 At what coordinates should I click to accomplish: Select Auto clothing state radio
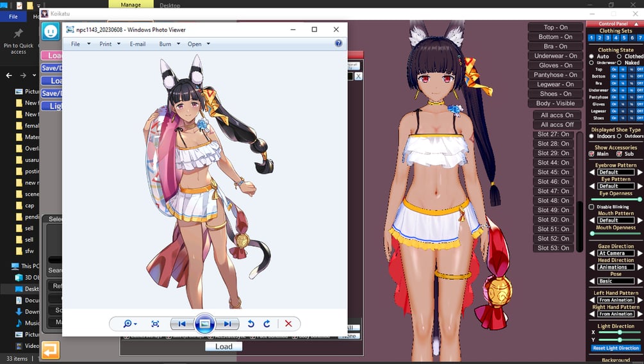coord(591,56)
